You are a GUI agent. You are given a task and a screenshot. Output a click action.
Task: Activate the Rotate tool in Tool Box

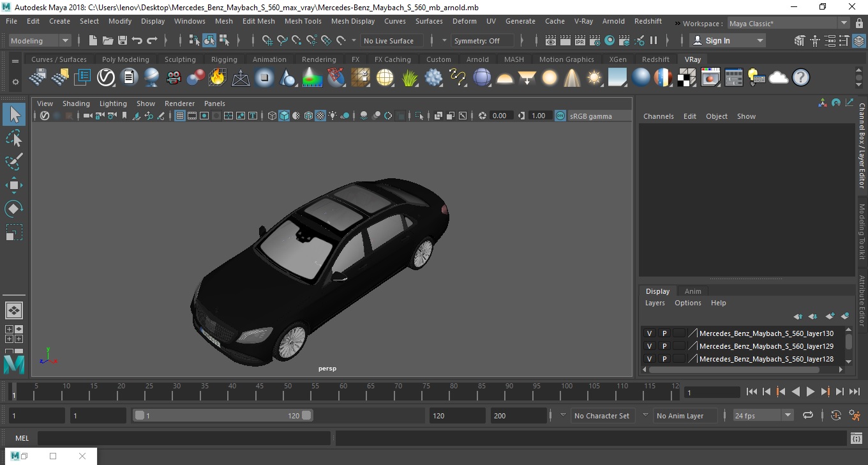[14, 208]
